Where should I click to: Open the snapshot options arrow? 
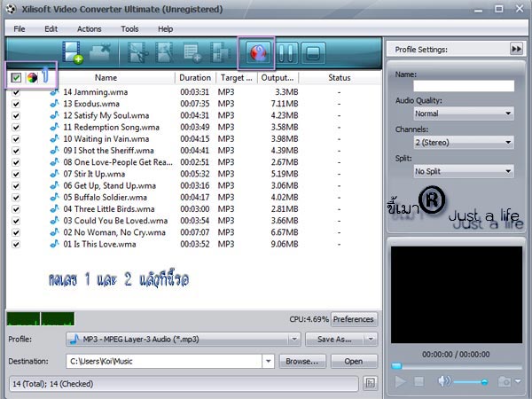pos(518,381)
